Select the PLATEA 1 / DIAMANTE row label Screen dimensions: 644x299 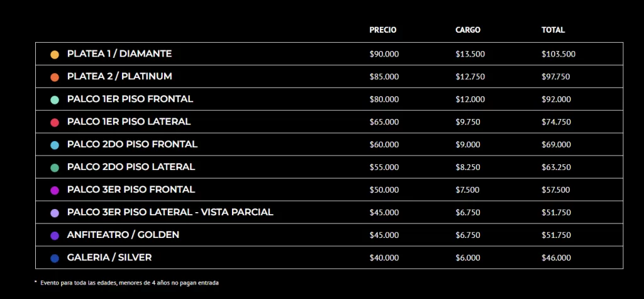coord(119,54)
